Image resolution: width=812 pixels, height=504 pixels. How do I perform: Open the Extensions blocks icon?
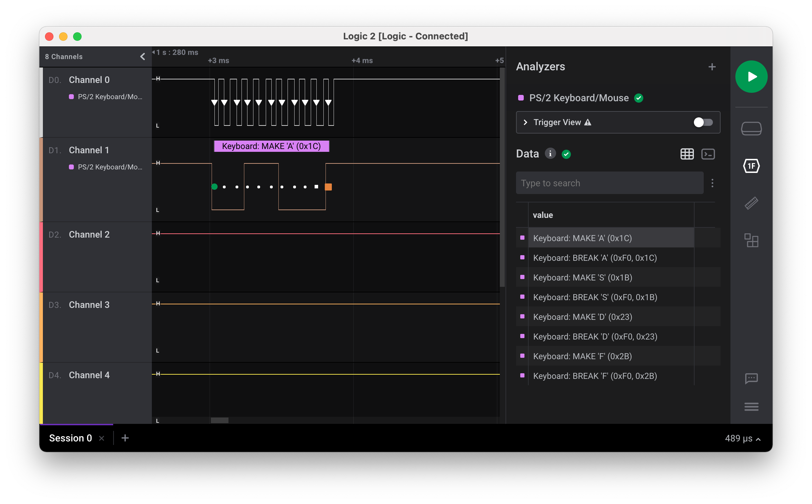click(x=751, y=240)
